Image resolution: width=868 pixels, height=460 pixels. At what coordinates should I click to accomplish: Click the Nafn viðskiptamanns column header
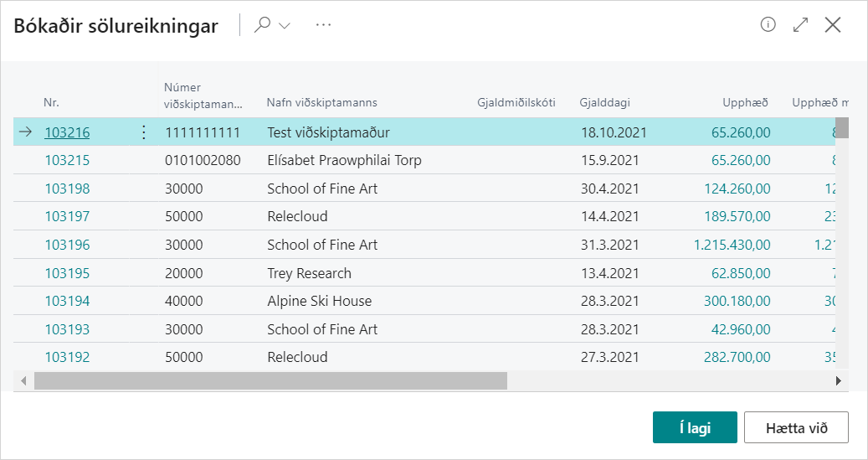tap(321, 102)
